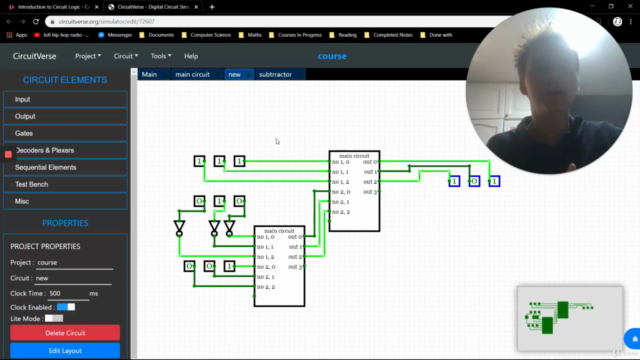The image size is (640, 360).
Task: Open the Messenger bookmark
Action: tap(115, 35)
